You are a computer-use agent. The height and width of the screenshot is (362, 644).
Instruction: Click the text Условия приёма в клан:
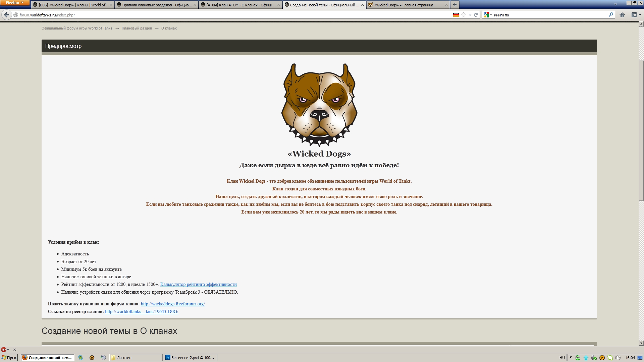73,242
